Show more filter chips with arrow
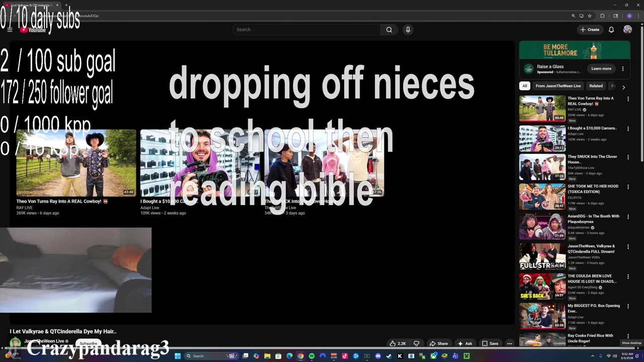 click(x=623, y=87)
